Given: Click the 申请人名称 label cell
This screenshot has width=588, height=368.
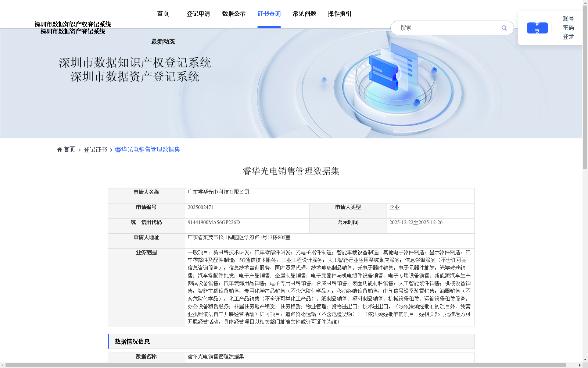Looking at the screenshot, I should pos(146,196).
